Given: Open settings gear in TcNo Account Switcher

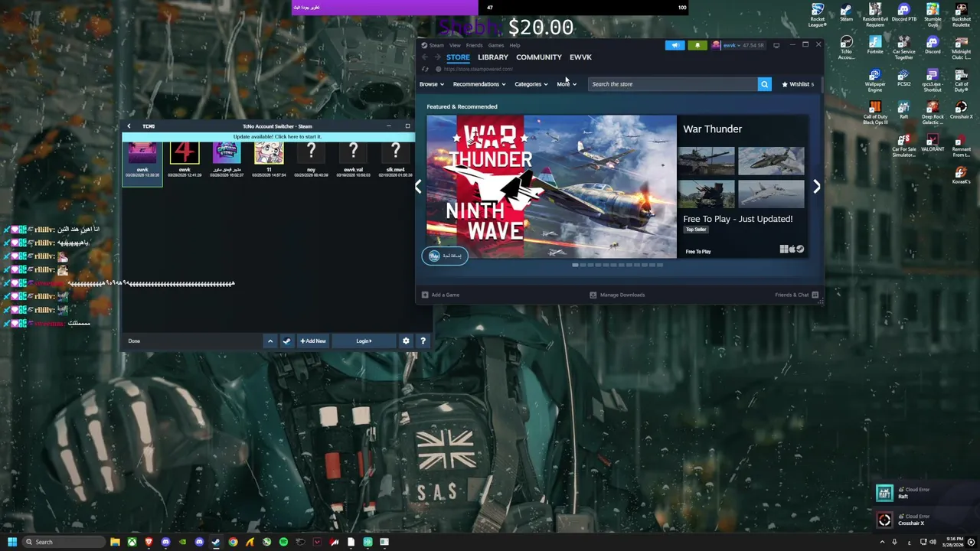Looking at the screenshot, I should pyautogui.click(x=406, y=341).
